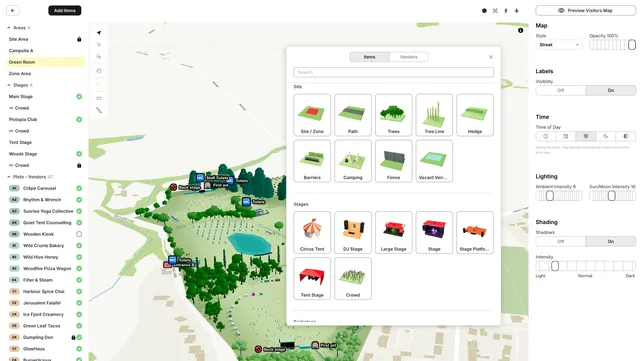Viewport: 640px width, 361px height.
Task: Switch to the Items tab
Action: click(x=369, y=57)
